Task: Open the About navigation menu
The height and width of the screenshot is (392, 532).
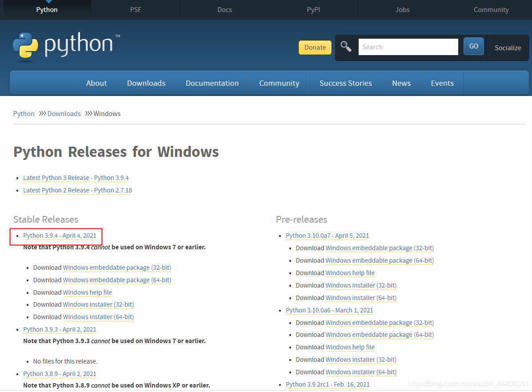Action: pos(96,83)
